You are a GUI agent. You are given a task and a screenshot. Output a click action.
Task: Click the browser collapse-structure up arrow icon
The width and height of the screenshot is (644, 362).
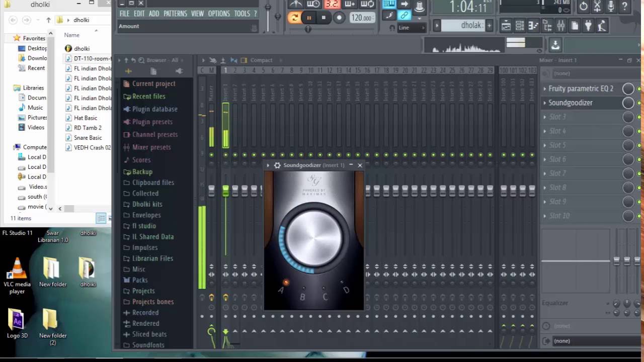pos(126,60)
